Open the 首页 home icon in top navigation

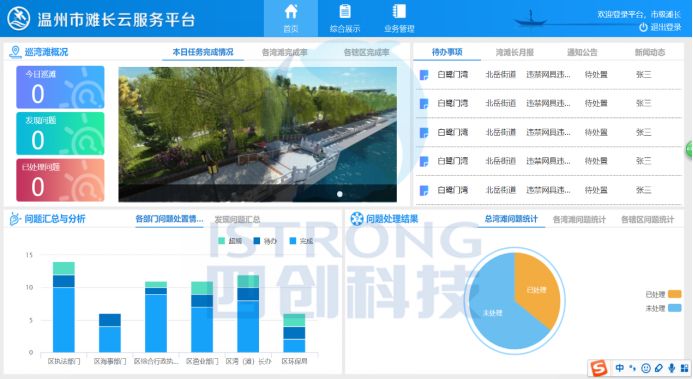pos(291,11)
